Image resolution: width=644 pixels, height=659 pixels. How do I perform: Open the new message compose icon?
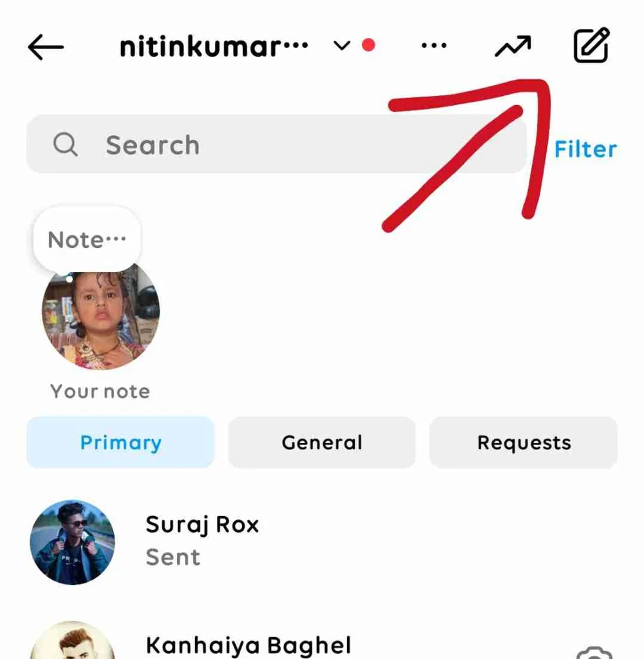click(x=591, y=46)
